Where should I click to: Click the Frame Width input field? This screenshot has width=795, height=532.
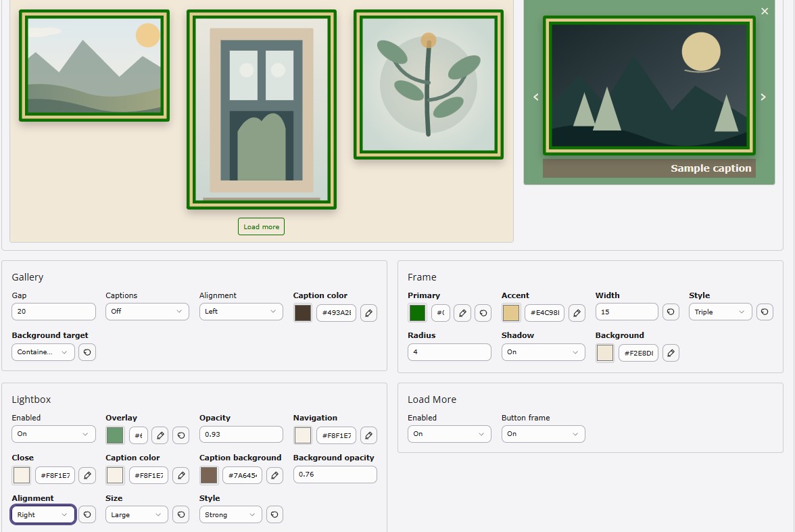(x=627, y=312)
